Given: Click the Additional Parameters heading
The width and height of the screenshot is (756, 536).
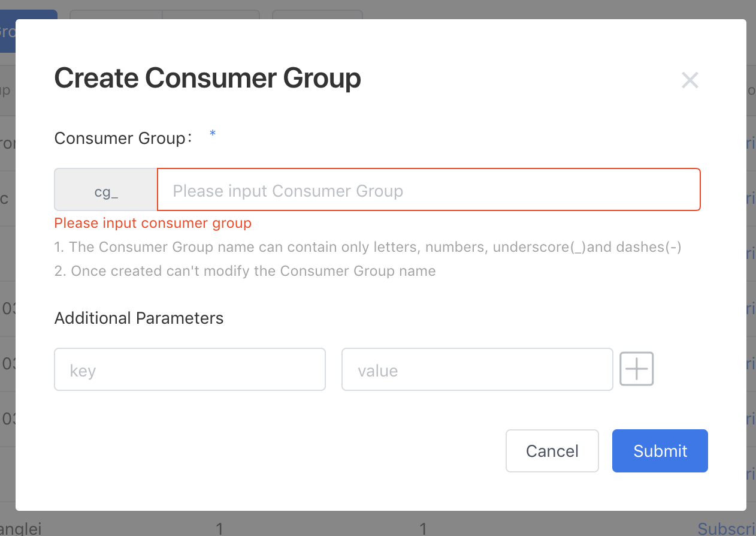Looking at the screenshot, I should (x=139, y=318).
